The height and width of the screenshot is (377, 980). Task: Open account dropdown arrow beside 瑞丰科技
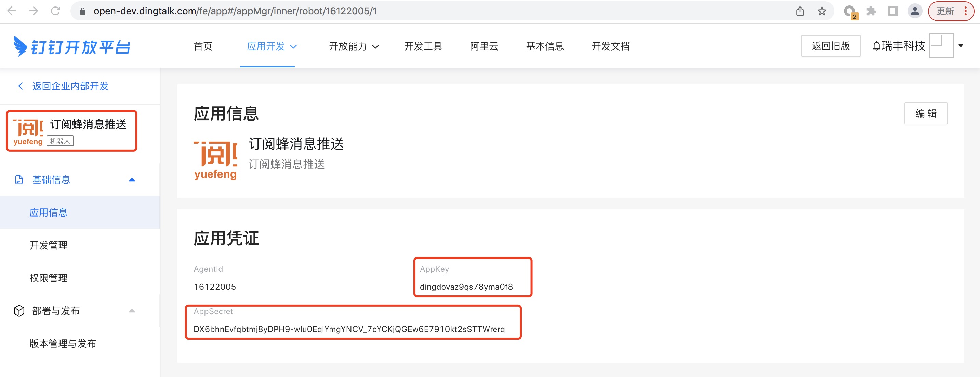click(961, 46)
